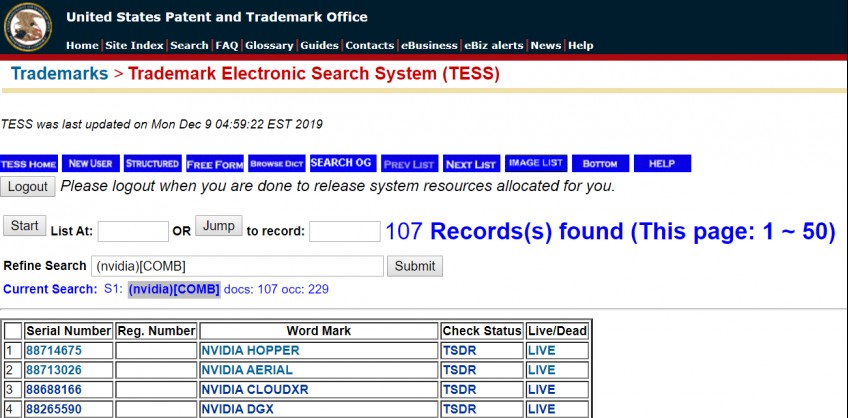Viewport: 848px width, 418px height.
Task: Click the New User button
Action: (x=90, y=164)
